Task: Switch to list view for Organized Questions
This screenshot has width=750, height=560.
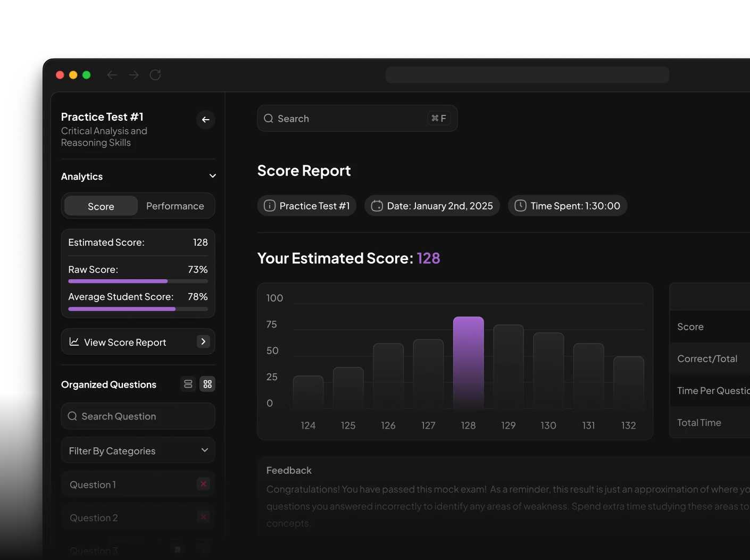Action: click(x=188, y=384)
